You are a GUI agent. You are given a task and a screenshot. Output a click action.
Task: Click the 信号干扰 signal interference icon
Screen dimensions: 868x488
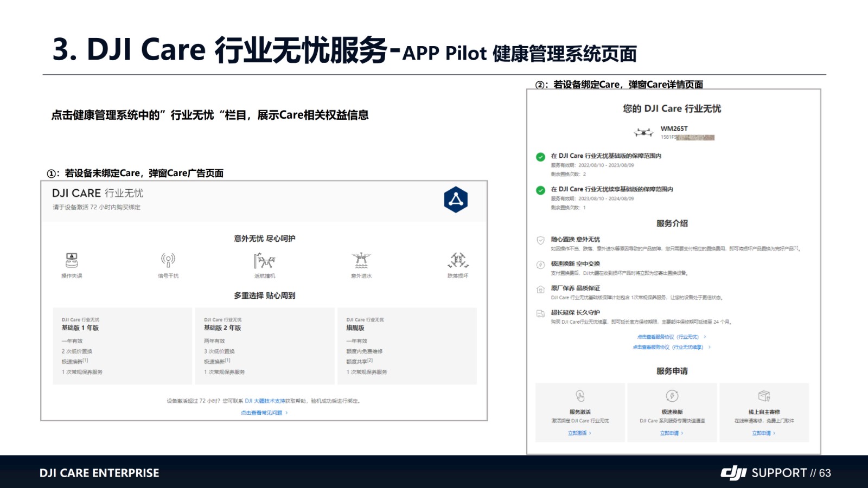click(x=168, y=260)
